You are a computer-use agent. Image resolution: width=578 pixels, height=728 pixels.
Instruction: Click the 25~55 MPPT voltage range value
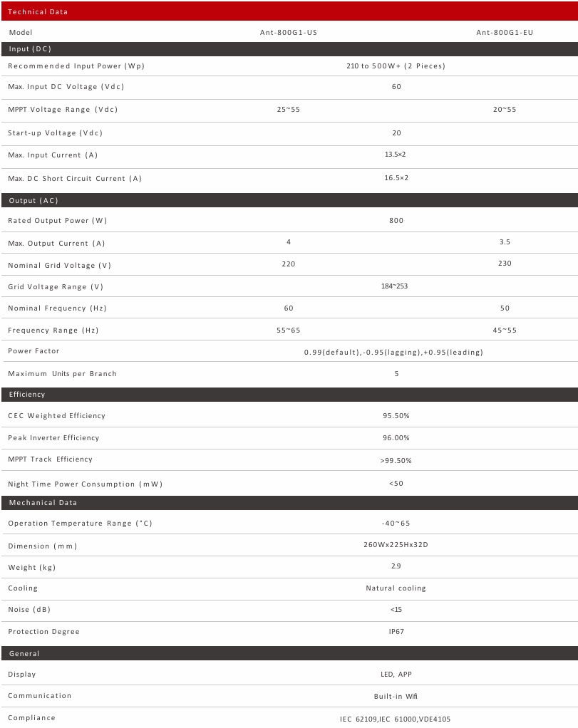[288, 110]
